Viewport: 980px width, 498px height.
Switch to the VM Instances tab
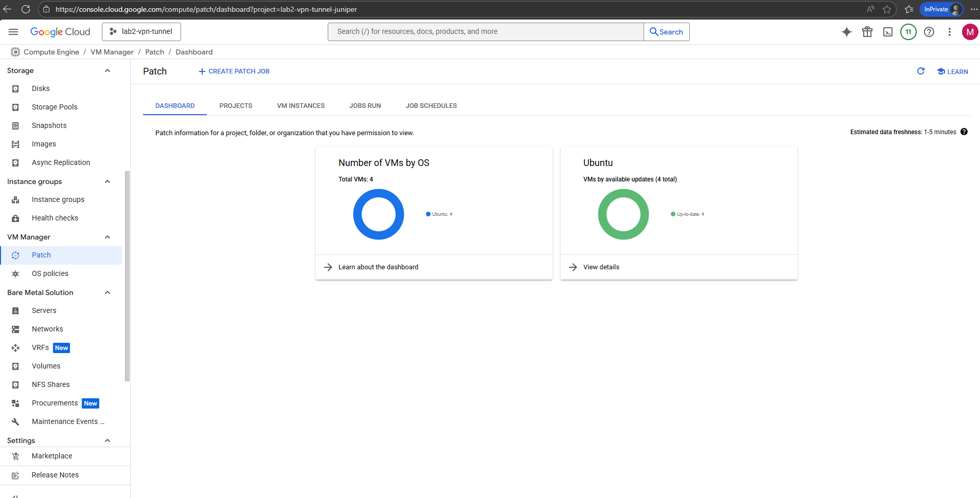point(300,106)
